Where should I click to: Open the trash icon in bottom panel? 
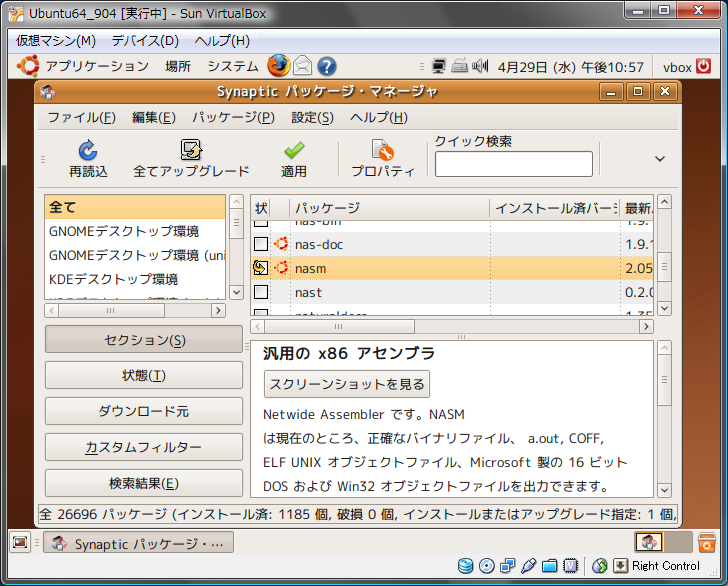pyautogui.click(x=706, y=542)
